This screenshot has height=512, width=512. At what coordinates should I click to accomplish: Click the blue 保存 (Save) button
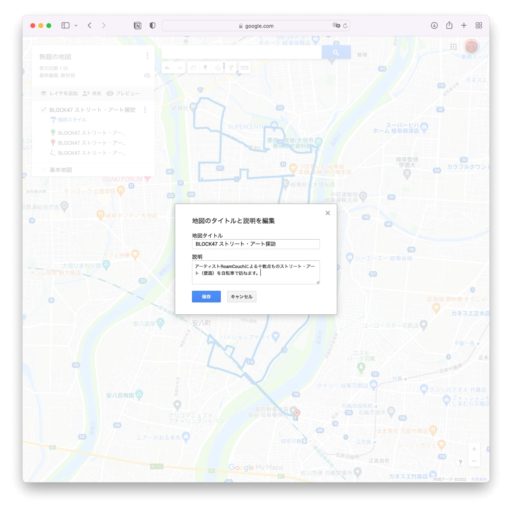[x=206, y=296]
